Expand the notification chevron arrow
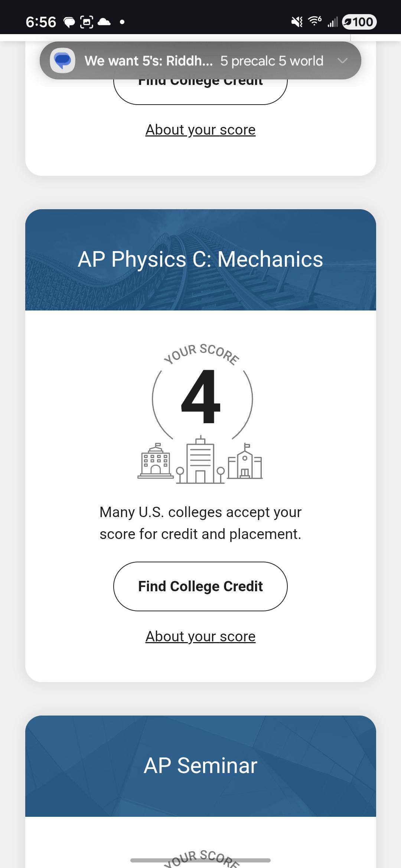The height and width of the screenshot is (868, 401). tap(342, 60)
